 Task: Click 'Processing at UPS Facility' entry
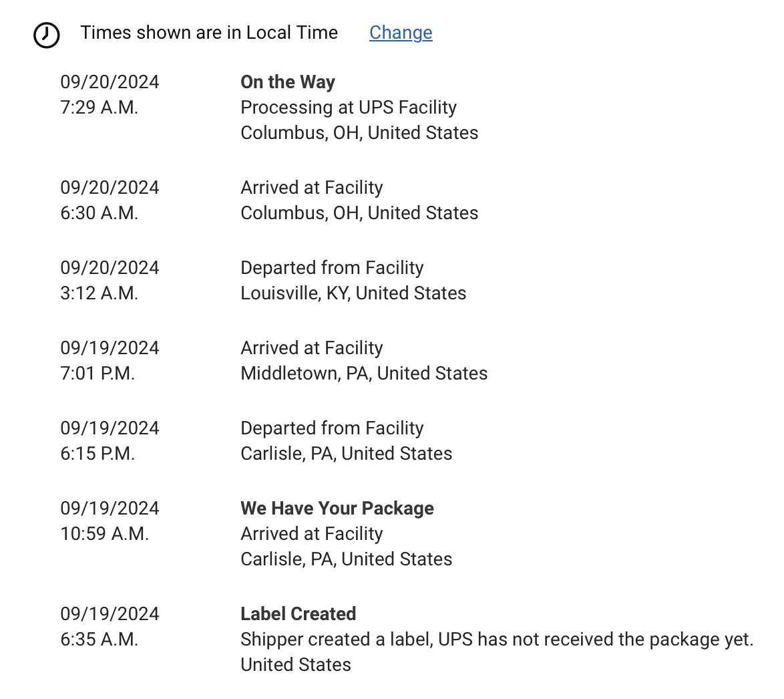coord(349,108)
